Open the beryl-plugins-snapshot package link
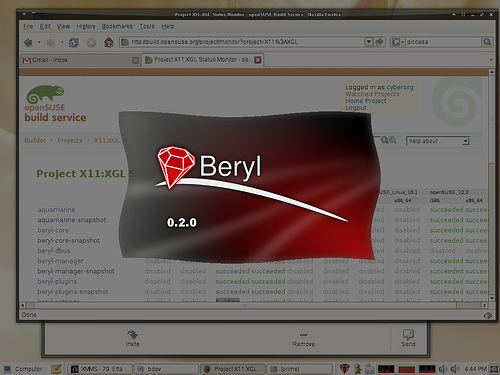Image resolution: width=500 pixels, height=375 pixels. [73, 292]
